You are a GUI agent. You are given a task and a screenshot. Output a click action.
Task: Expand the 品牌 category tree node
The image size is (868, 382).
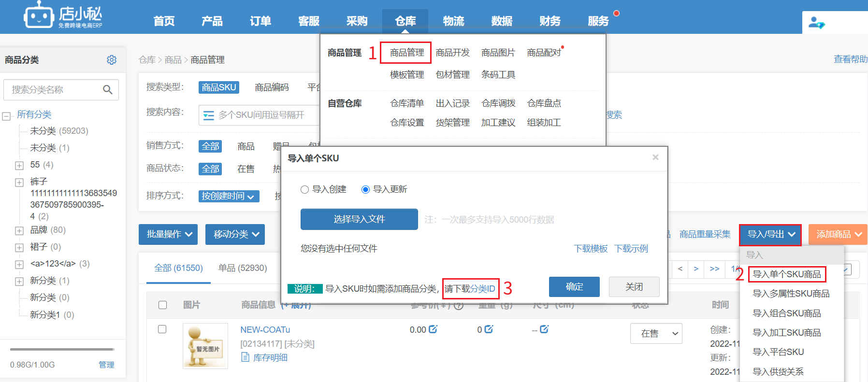coord(19,230)
